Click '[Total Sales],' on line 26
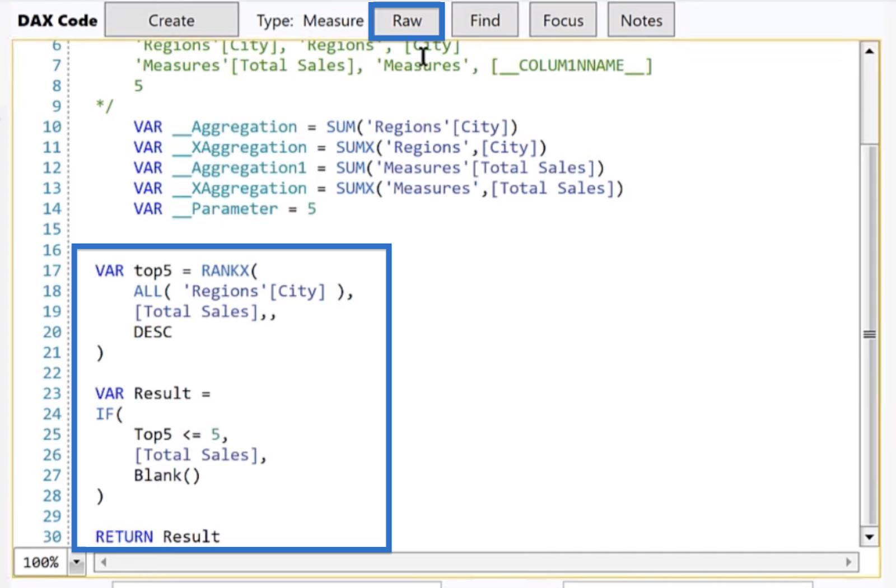Image resolution: width=896 pixels, height=588 pixels. 200,455
